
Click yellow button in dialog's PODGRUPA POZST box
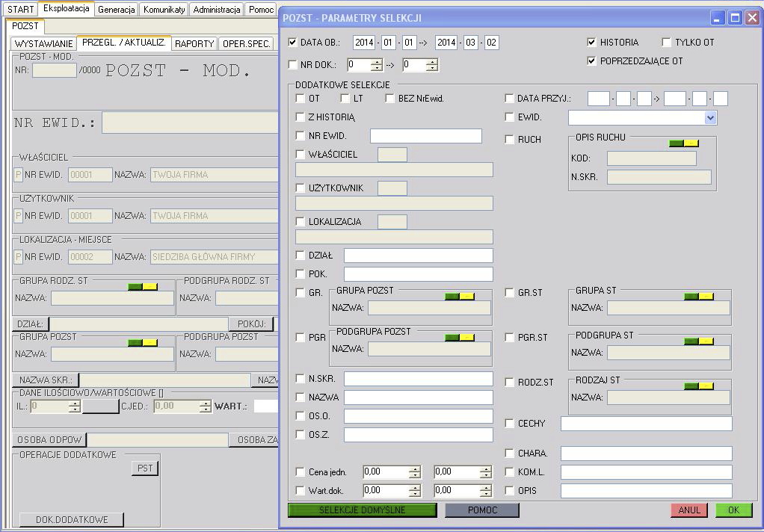point(466,337)
